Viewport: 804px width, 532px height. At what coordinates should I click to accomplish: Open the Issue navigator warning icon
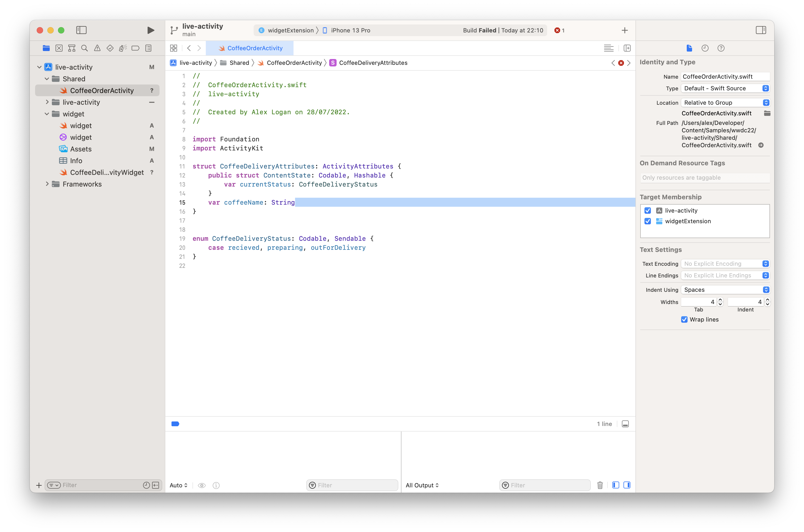click(x=97, y=48)
